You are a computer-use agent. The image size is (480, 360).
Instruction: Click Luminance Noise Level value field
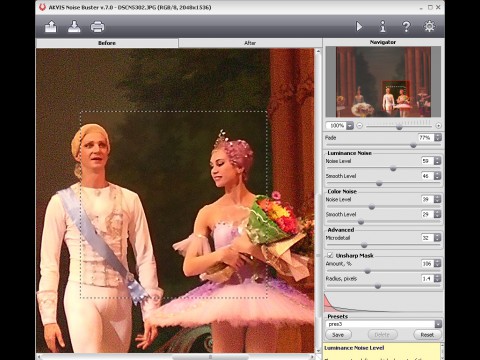coord(427,161)
